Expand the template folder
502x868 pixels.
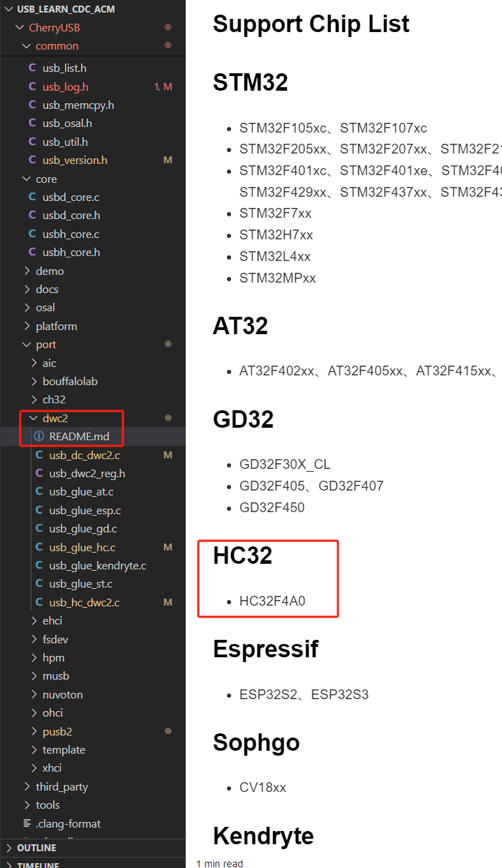tap(34, 750)
